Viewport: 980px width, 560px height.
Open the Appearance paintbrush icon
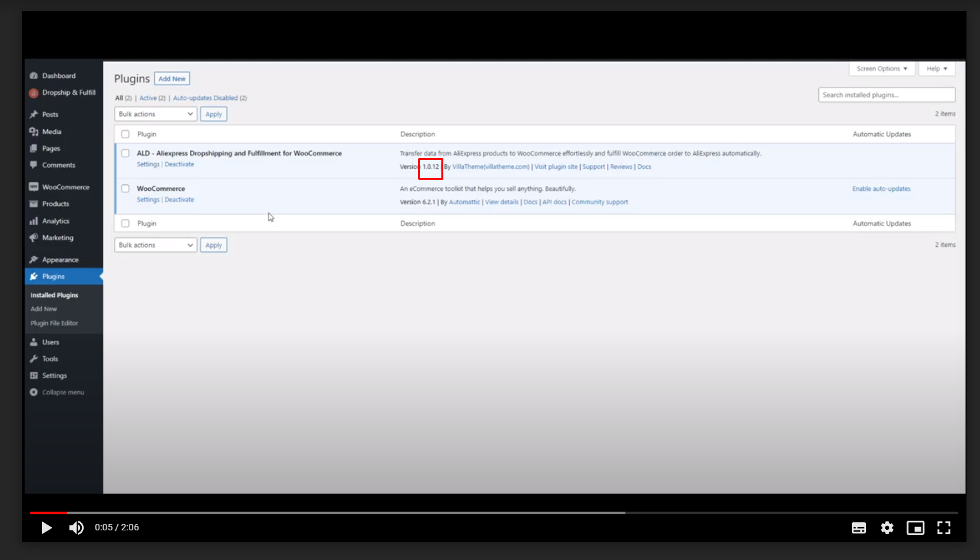pyautogui.click(x=34, y=260)
